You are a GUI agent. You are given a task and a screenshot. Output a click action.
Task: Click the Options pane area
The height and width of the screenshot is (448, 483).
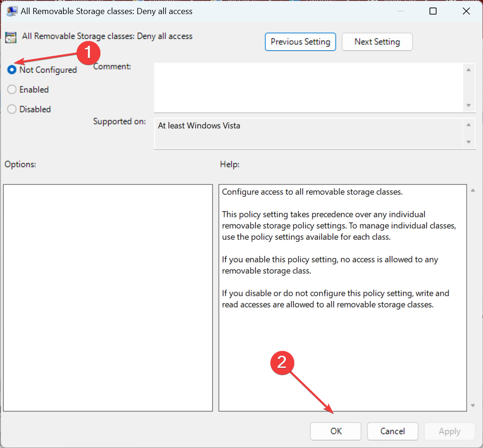(108, 298)
